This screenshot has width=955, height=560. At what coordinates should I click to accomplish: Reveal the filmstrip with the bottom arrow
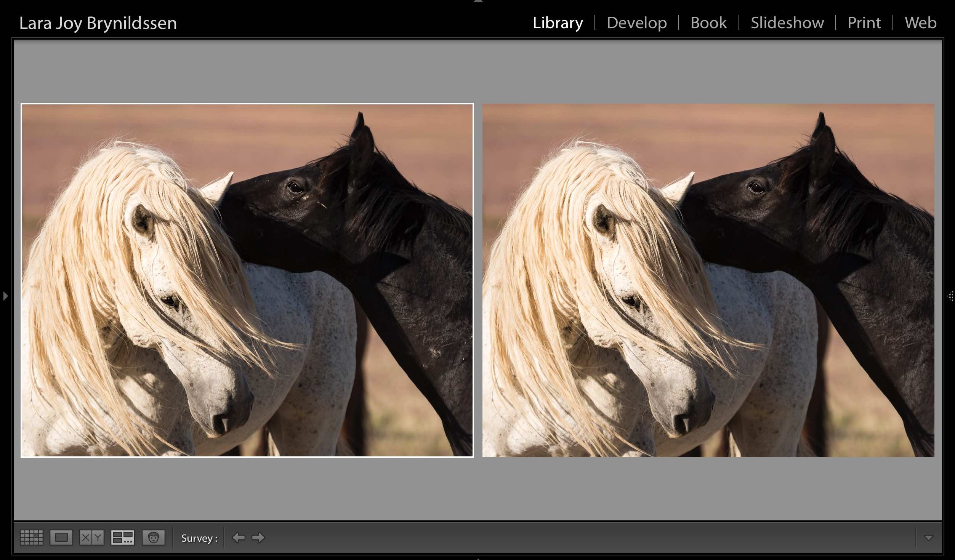(x=477, y=558)
